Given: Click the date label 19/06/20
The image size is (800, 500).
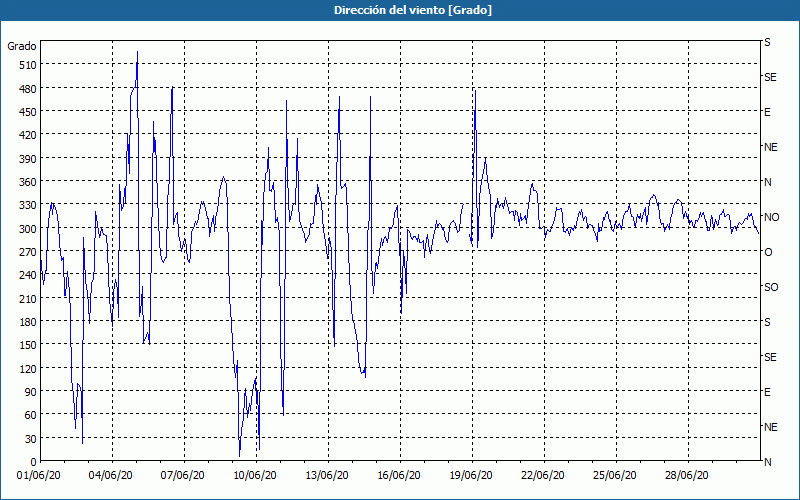Looking at the screenshot, I should 471,476.
